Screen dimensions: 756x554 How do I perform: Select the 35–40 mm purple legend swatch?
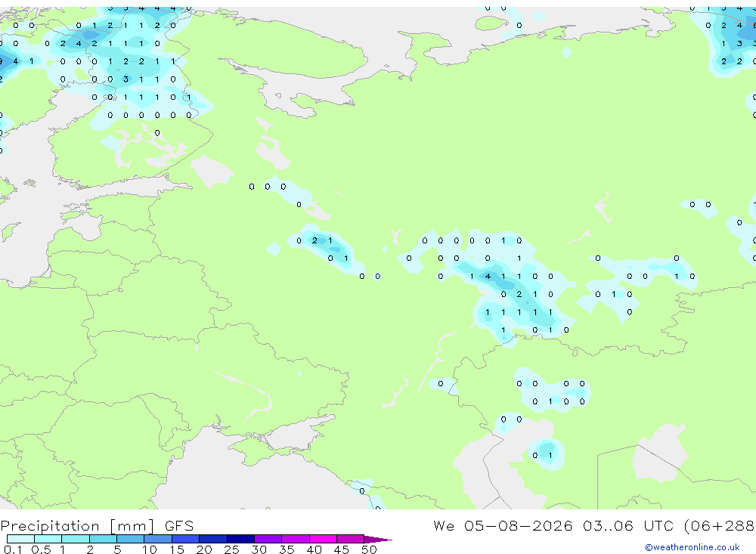click(295, 539)
